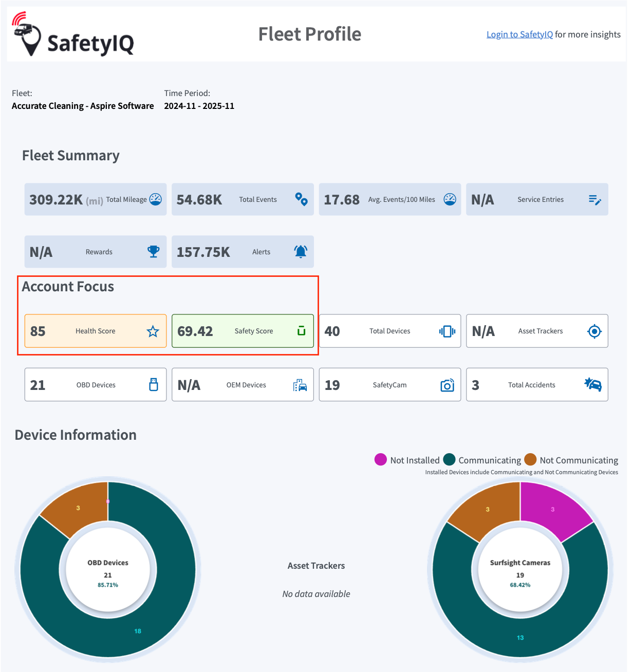Image resolution: width=632 pixels, height=672 pixels.
Task: Click the Total Accidents car crash icon
Action: (x=593, y=384)
